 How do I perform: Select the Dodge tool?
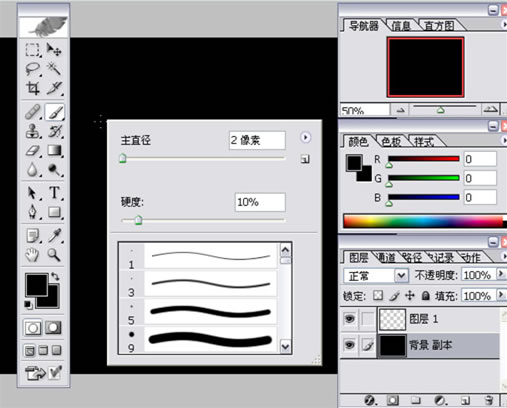54,170
